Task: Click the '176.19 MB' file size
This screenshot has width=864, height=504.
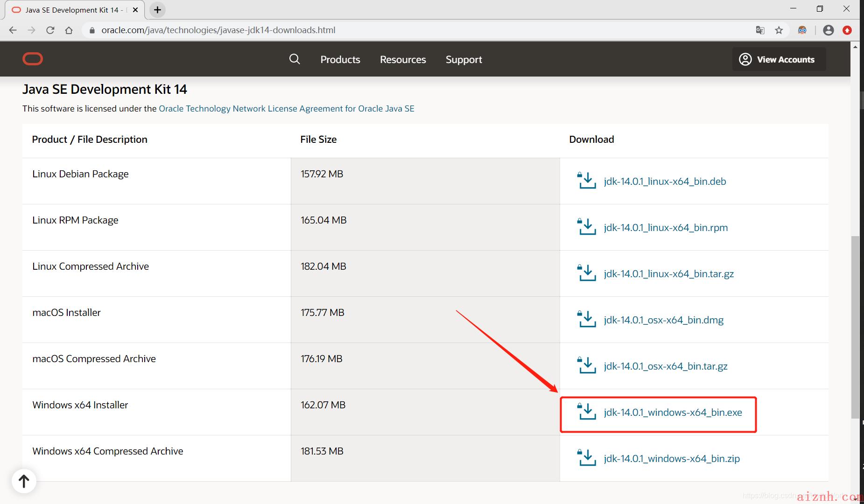Action: (321, 359)
